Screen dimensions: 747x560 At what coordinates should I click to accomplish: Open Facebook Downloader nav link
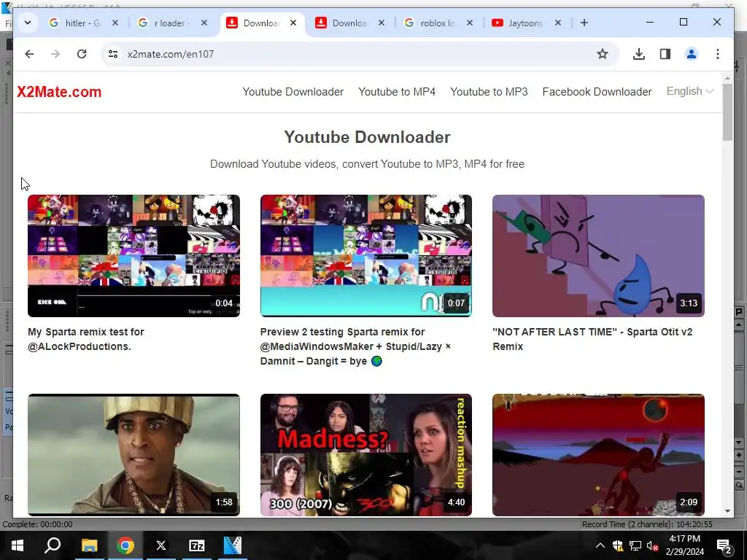(x=597, y=92)
